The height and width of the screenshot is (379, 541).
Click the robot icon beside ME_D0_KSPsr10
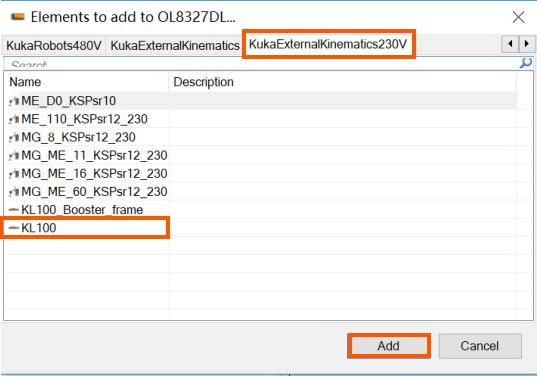14,101
